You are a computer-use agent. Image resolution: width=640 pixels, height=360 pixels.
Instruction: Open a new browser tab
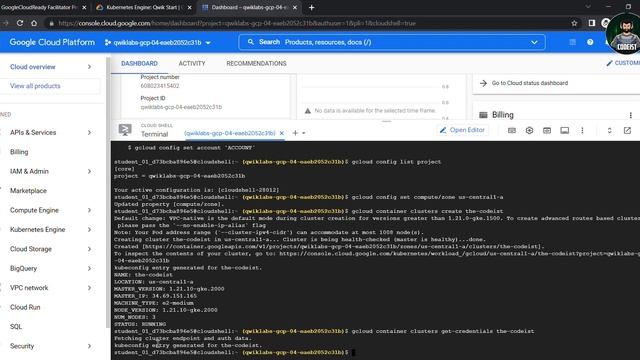tap(311, 7)
